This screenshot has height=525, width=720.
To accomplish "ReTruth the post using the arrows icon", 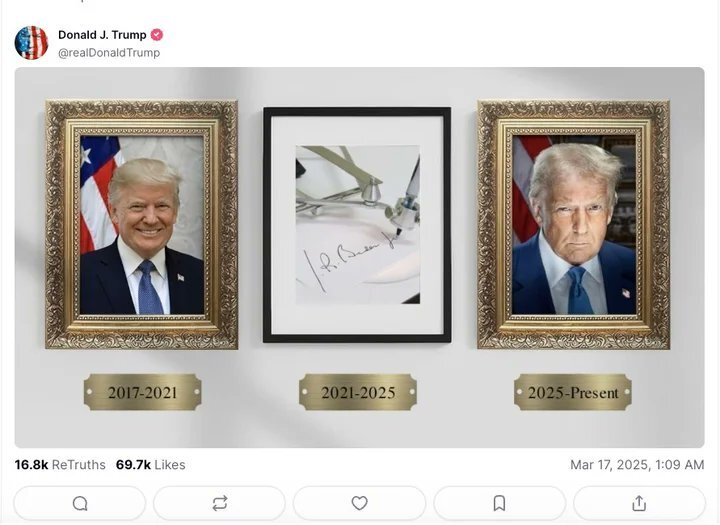I will 220,503.
